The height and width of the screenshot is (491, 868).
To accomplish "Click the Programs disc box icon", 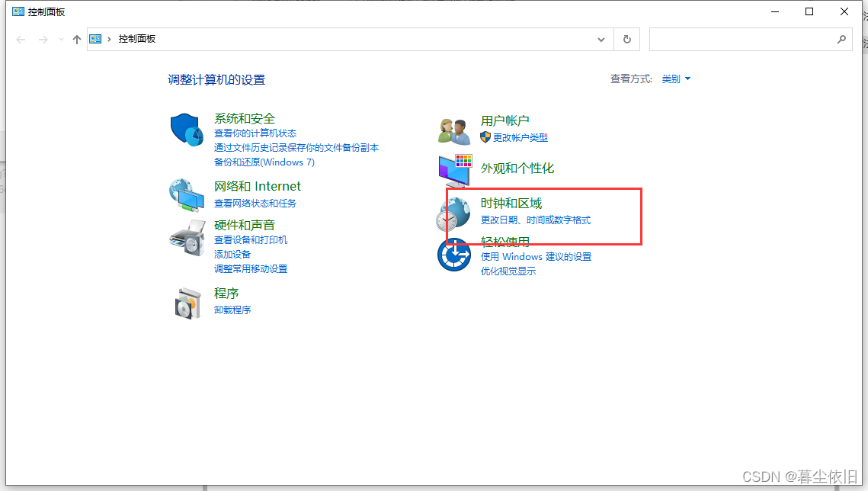I will pos(187,303).
